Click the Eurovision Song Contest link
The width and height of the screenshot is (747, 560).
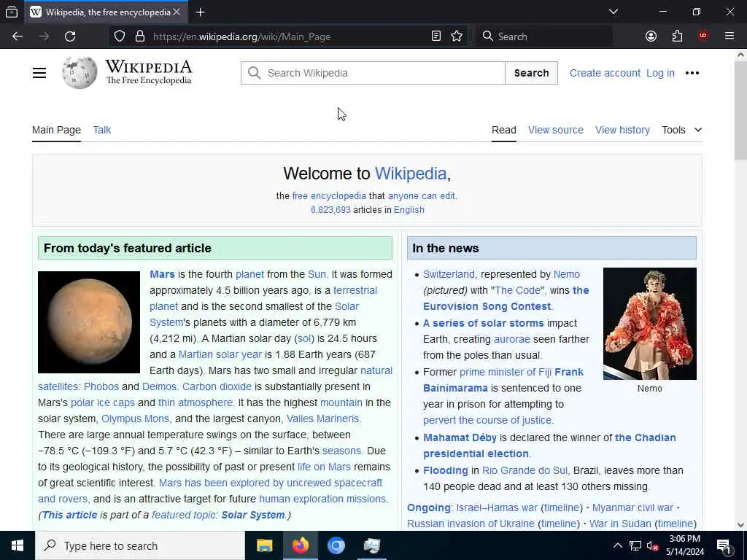pyautogui.click(x=487, y=306)
